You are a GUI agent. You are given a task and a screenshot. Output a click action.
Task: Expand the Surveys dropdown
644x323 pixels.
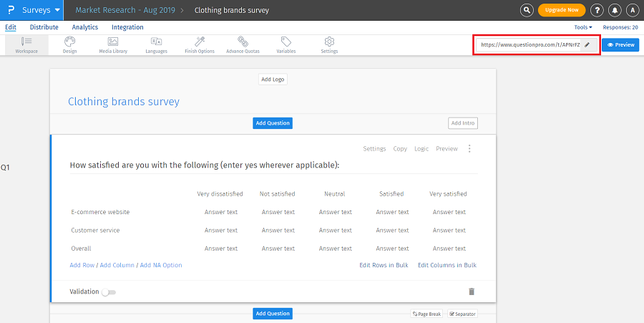(x=57, y=10)
